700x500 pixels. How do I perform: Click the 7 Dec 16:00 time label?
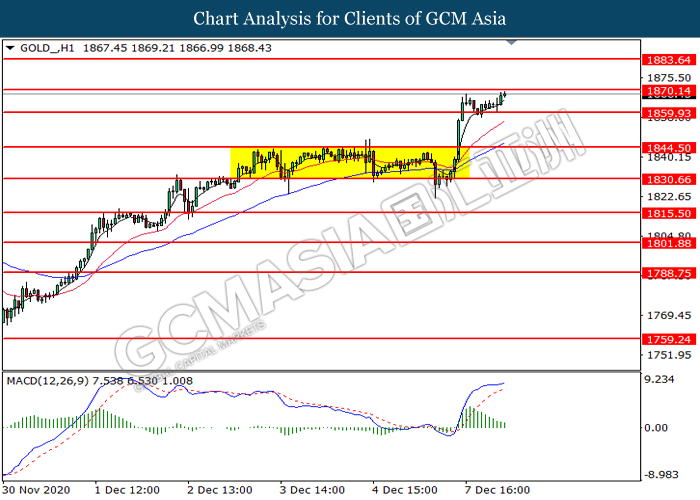pos(497,490)
